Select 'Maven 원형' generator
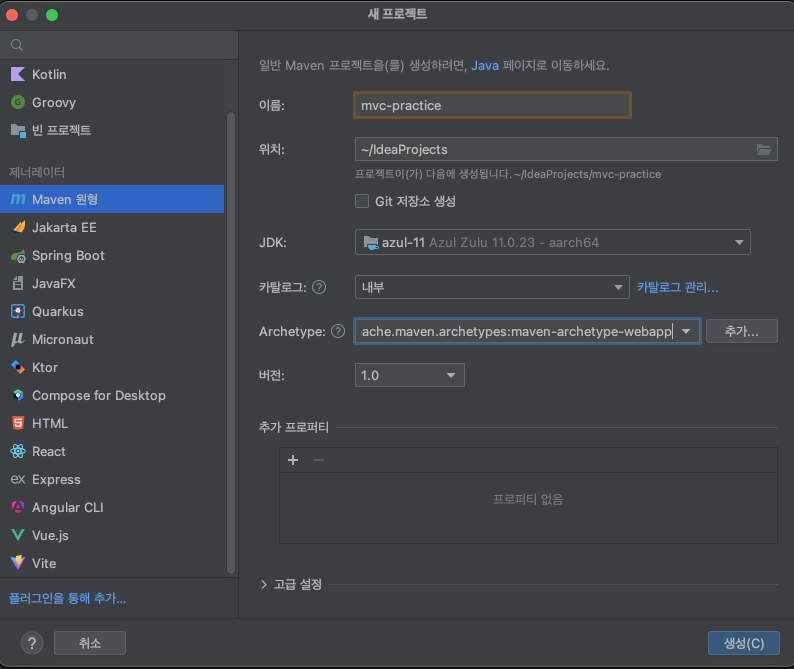Viewport: 794px width, 669px height. tap(112, 199)
